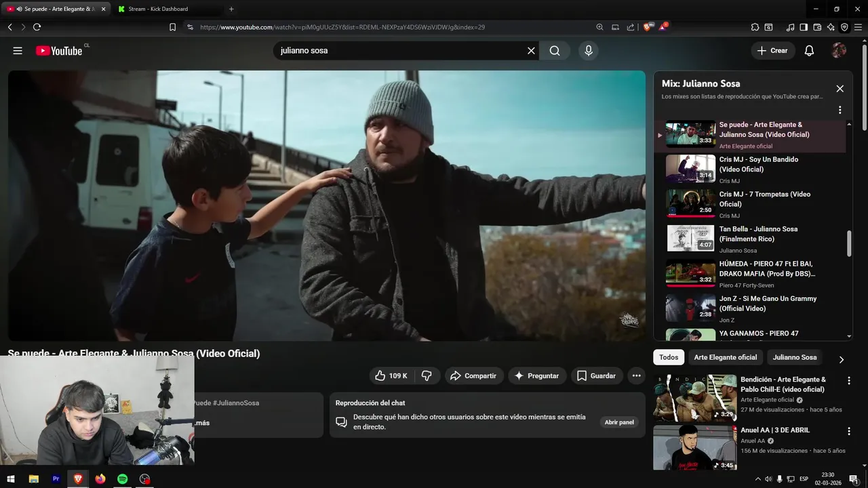The width and height of the screenshot is (868, 488).
Task: Open Brave Playlist music note icon
Action: coord(790,27)
